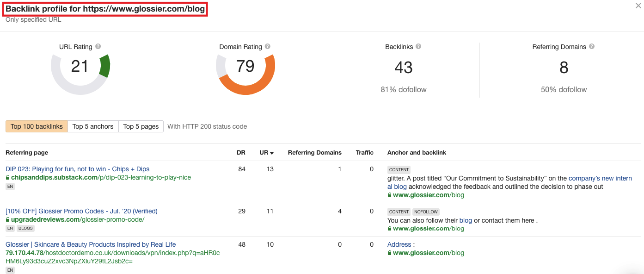Sort table by UR column
Image resolution: width=644 pixels, height=274 pixels.
click(x=266, y=153)
